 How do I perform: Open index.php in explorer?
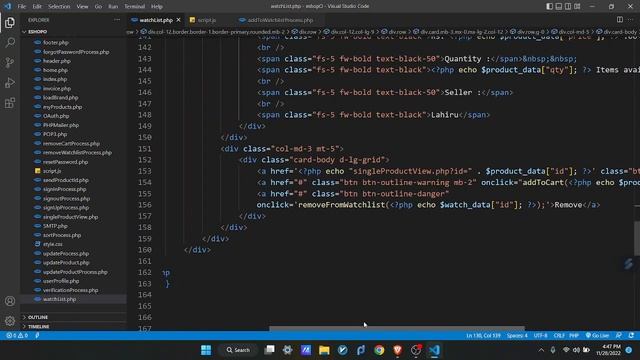(55, 79)
